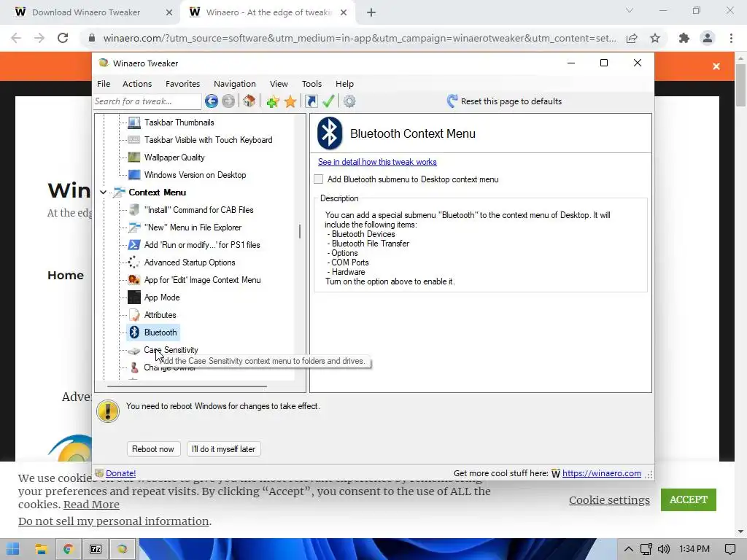Click the Read More cookie link
Image resolution: width=747 pixels, height=560 pixels.
coord(91,505)
